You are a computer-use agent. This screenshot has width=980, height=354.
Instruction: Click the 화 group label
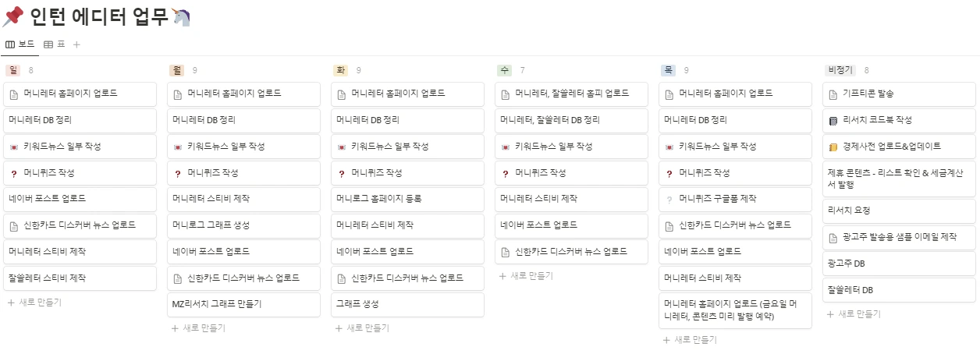coord(341,70)
